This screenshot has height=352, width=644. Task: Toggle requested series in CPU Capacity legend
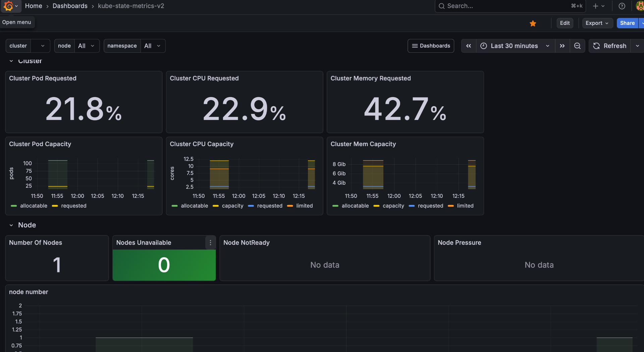tap(270, 206)
